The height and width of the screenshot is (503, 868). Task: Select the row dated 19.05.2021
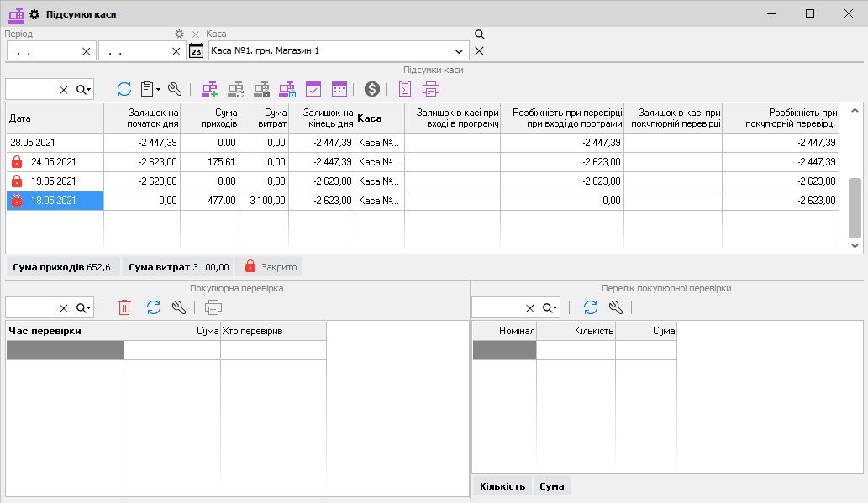423,181
